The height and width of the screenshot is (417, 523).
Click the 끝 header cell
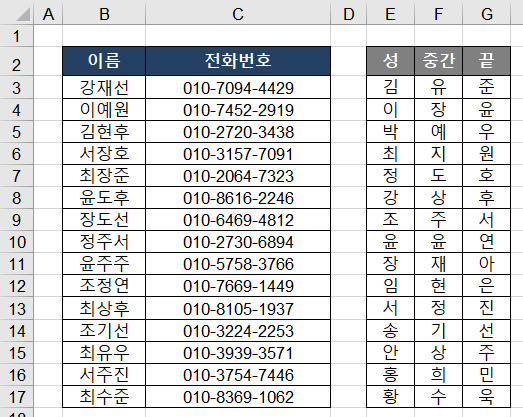486,61
